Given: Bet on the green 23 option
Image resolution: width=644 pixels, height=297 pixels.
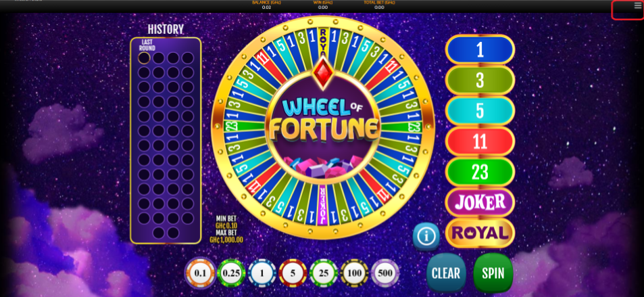Looking at the screenshot, I should point(480,172).
